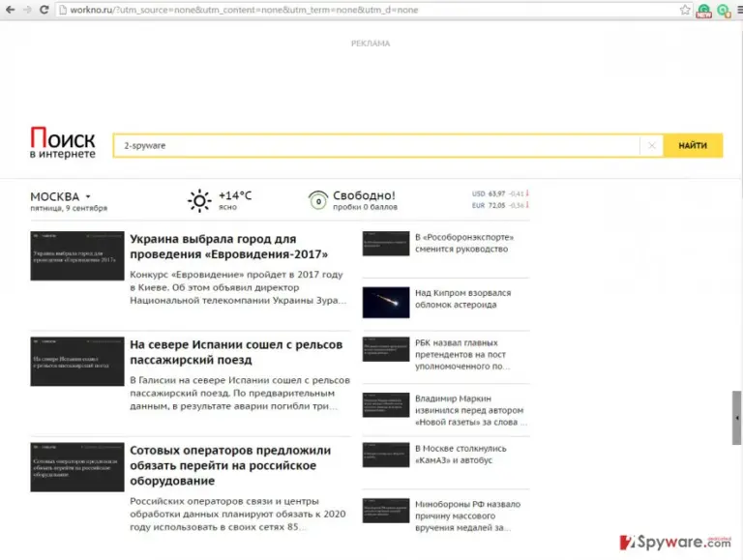Focus the search field containing 2-spyware
Viewport: 743px width, 560px height.
pyautogui.click(x=376, y=145)
